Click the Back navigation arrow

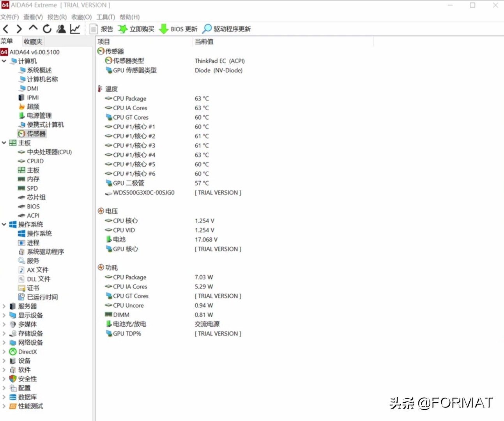click(x=6, y=29)
